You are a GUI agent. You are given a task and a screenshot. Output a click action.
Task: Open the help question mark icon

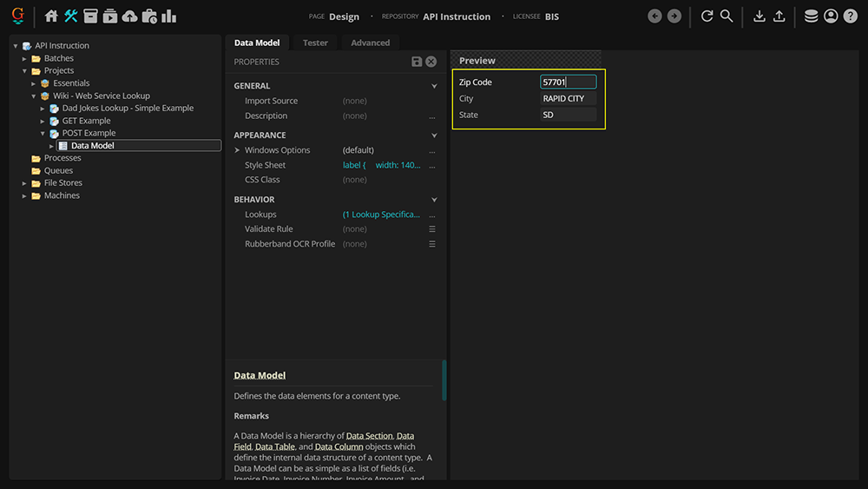[851, 16]
